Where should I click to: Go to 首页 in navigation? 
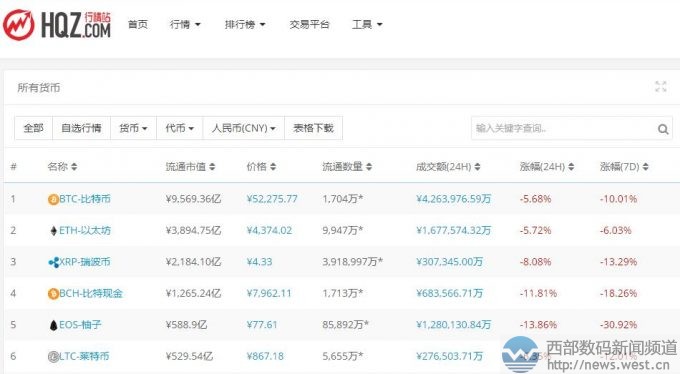(138, 25)
